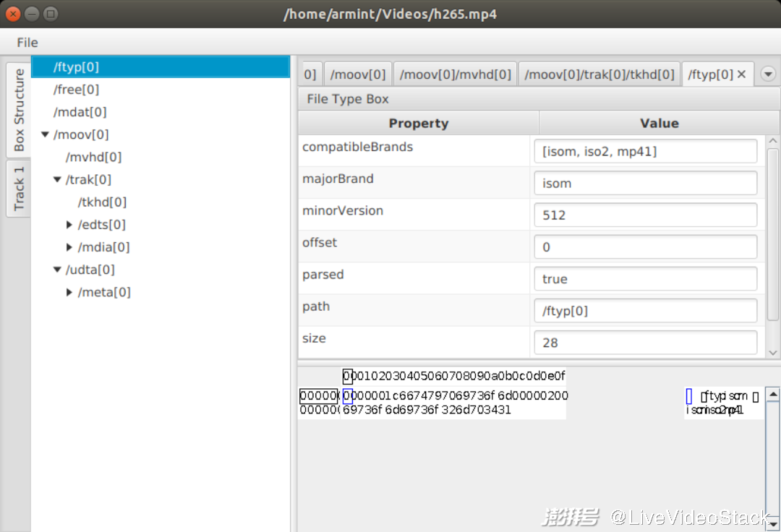781x532 pixels.
Task: Click the path value field
Action: 646,311
